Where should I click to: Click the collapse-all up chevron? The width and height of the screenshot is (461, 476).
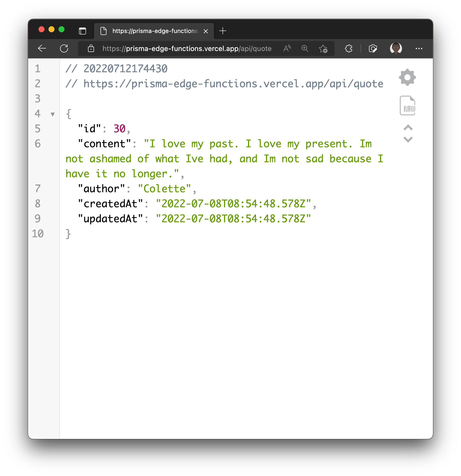pyautogui.click(x=408, y=128)
